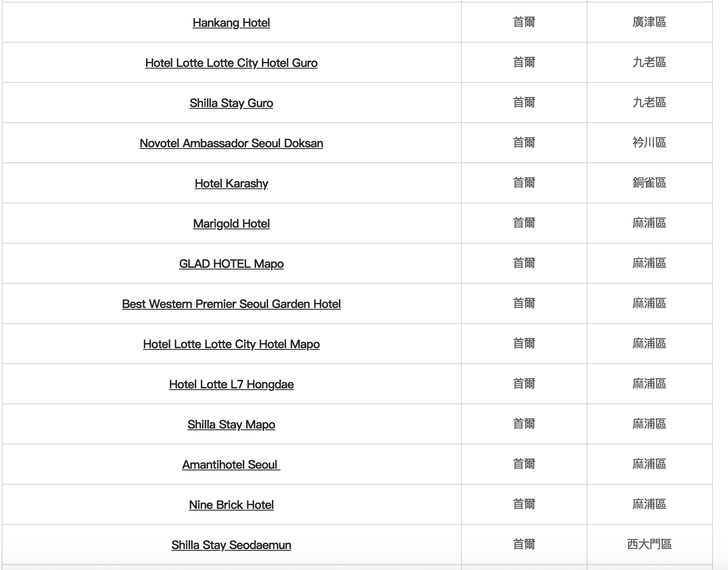
Task: Click 衿川區 district cell for Novotel Doksan
Action: click(x=649, y=142)
